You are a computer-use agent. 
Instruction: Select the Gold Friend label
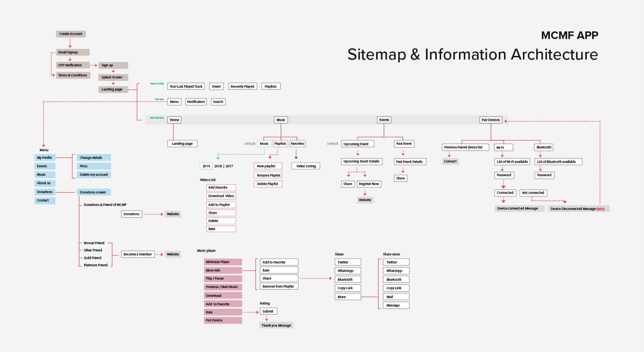pos(93,258)
